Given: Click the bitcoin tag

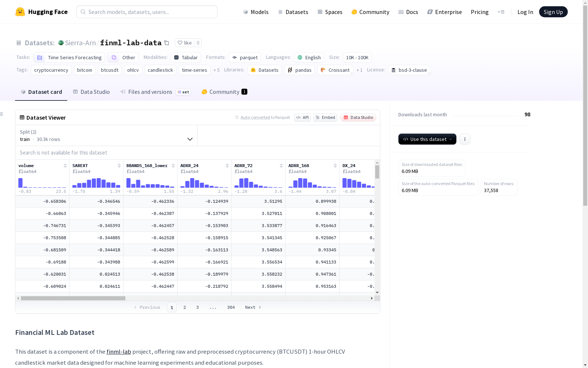Looking at the screenshot, I should click(x=85, y=70).
